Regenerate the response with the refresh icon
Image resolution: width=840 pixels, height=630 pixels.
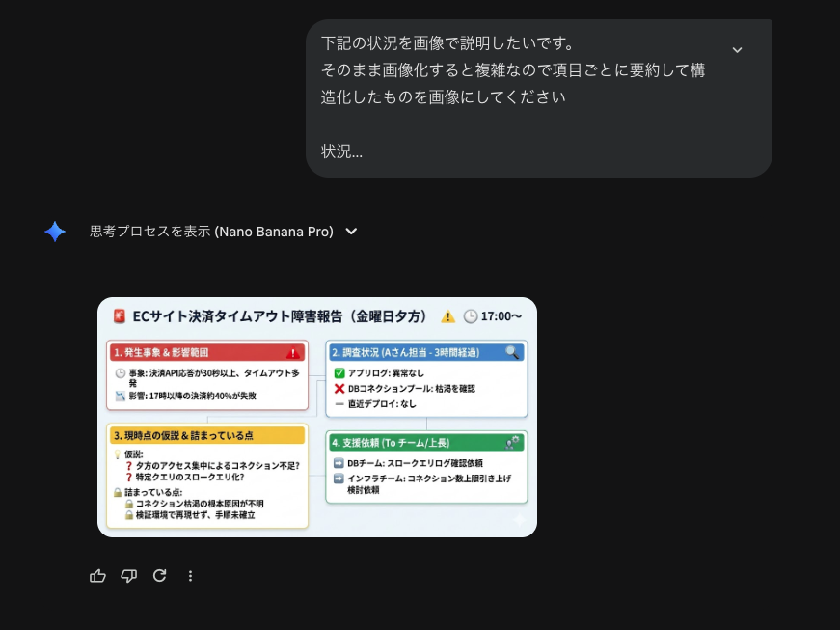[x=160, y=575]
